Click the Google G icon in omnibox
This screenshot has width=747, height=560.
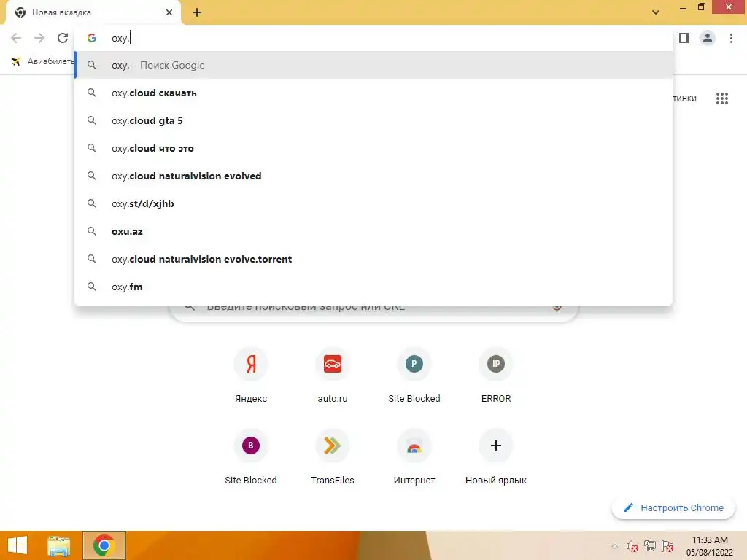click(x=92, y=38)
